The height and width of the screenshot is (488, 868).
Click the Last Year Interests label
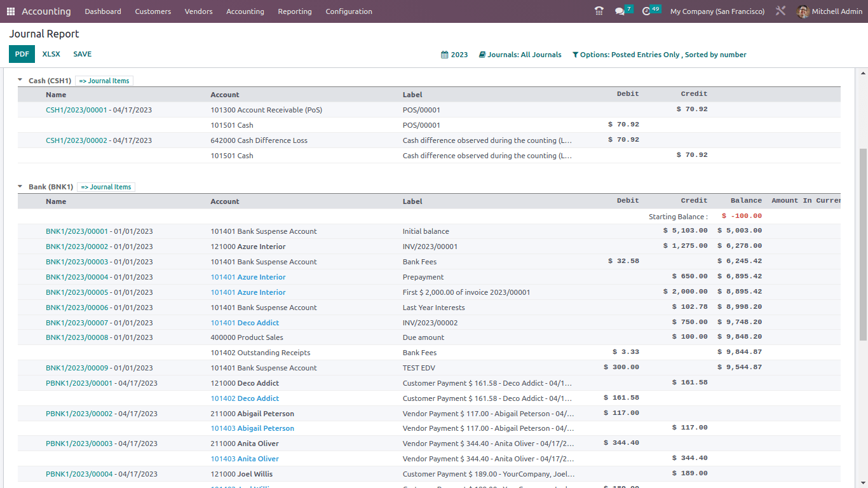433,308
